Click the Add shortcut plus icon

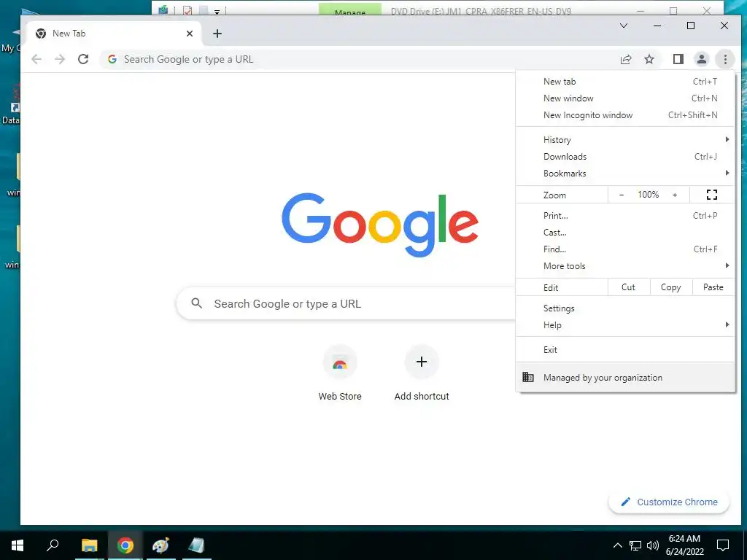pyautogui.click(x=422, y=362)
